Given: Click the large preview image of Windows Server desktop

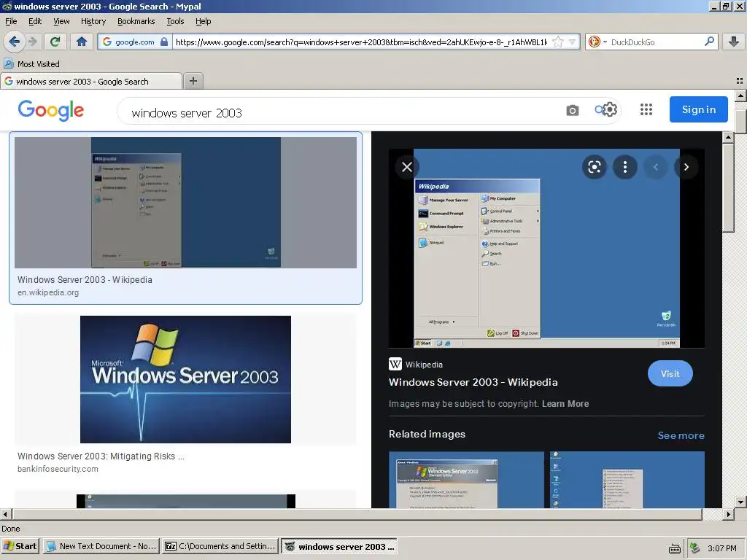Looking at the screenshot, I should click(546, 248).
